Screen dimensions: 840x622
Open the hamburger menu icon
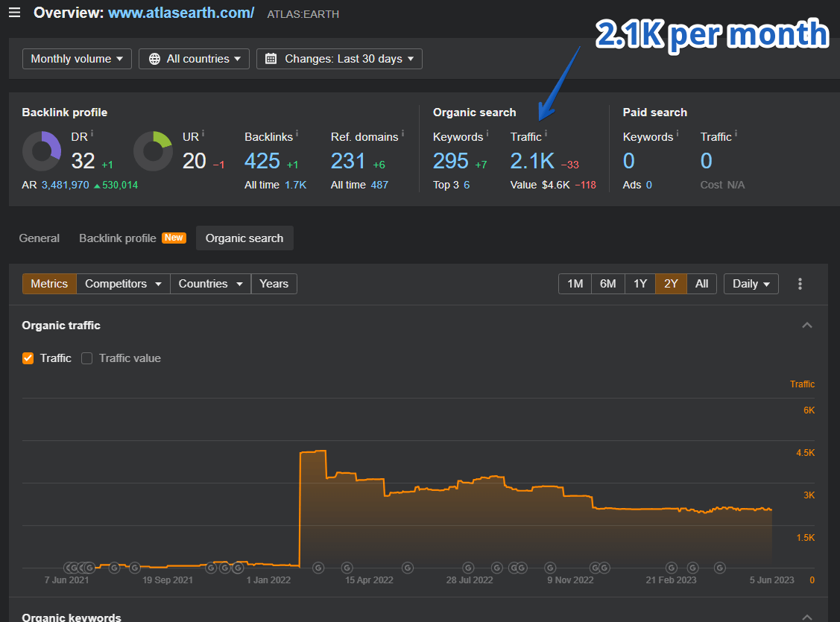coord(14,13)
